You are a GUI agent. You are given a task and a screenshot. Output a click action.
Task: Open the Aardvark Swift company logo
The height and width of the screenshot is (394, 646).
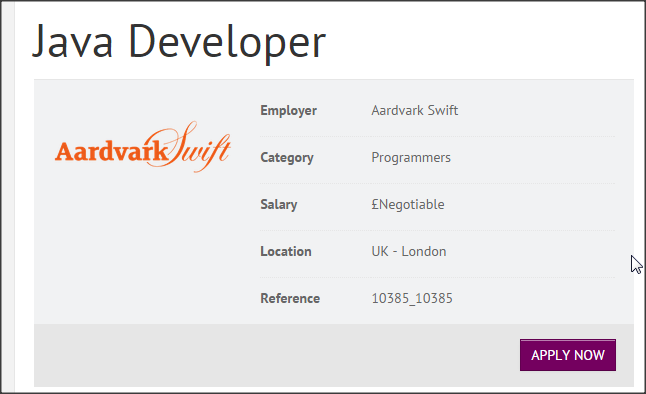point(143,147)
